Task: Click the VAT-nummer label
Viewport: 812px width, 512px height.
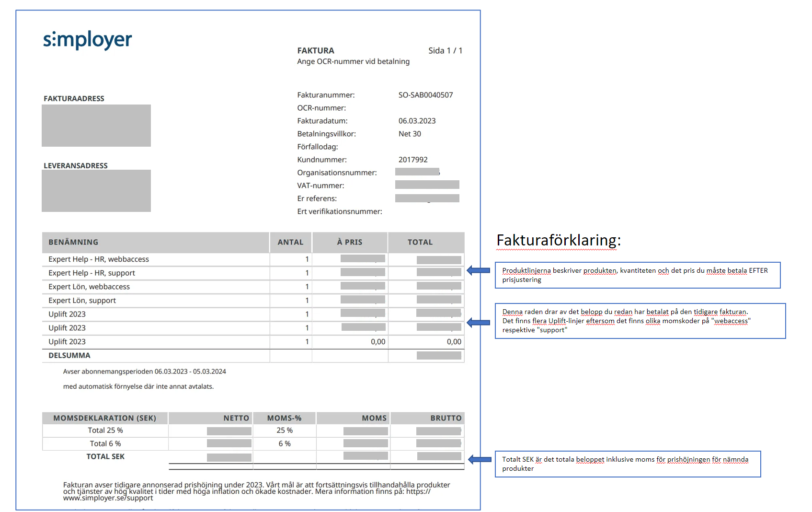Action: coord(320,186)
